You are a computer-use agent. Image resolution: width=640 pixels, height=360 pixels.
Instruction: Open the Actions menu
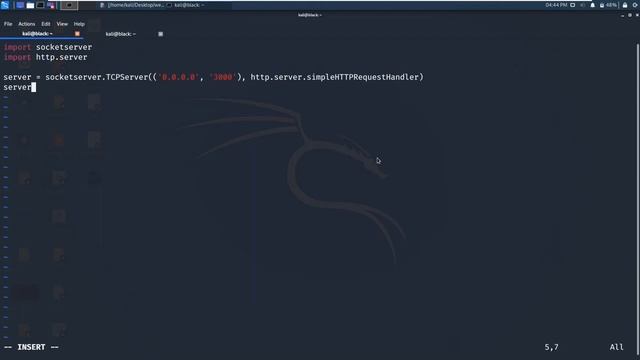27,24
